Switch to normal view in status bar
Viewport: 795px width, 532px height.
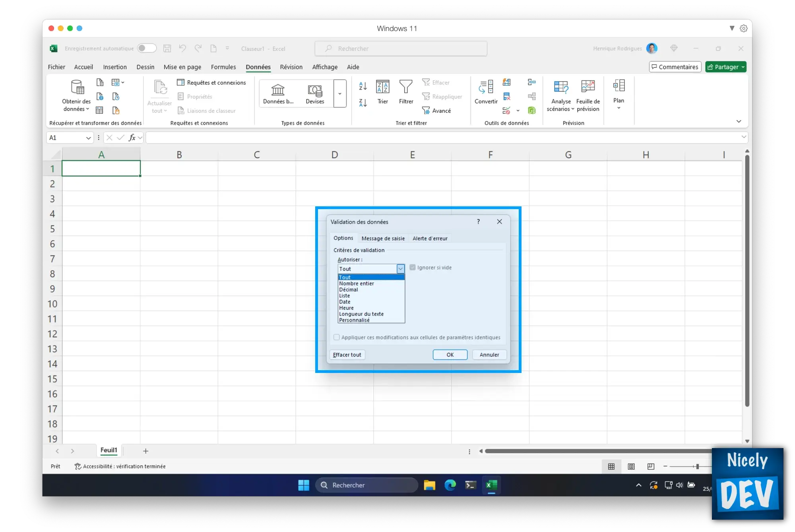[x=611, y=466]
